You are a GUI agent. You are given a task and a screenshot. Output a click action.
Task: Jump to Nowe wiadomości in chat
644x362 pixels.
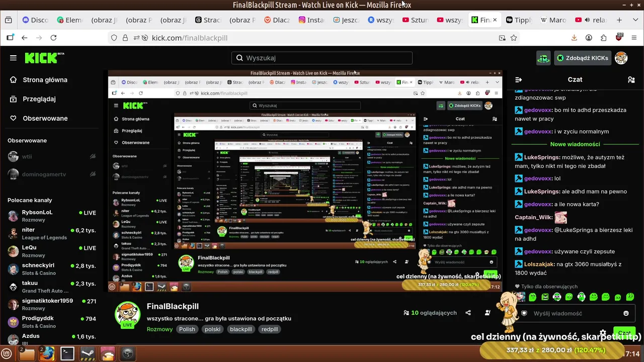click(575, 144)
